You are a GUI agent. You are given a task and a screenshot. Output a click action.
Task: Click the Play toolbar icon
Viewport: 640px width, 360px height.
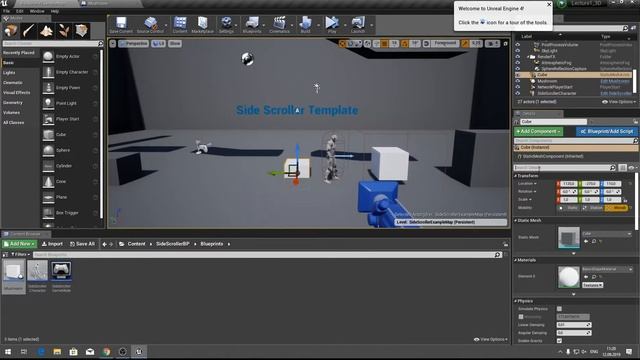point(332,25)
